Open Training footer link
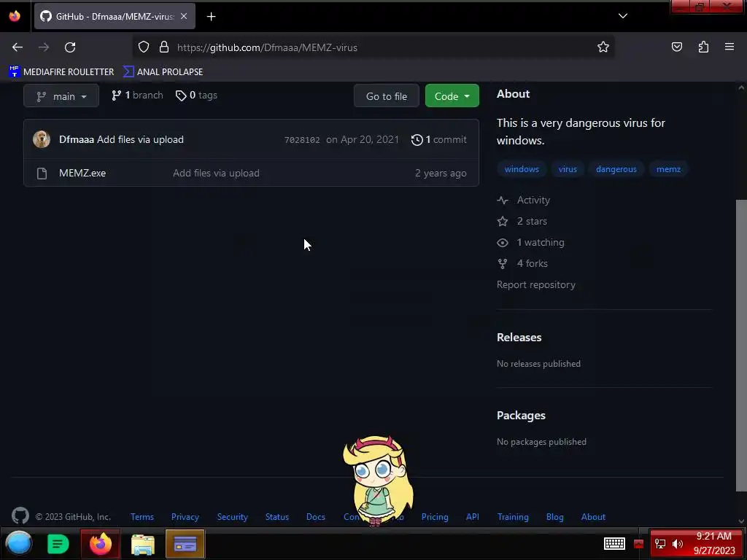 [513, 517]
